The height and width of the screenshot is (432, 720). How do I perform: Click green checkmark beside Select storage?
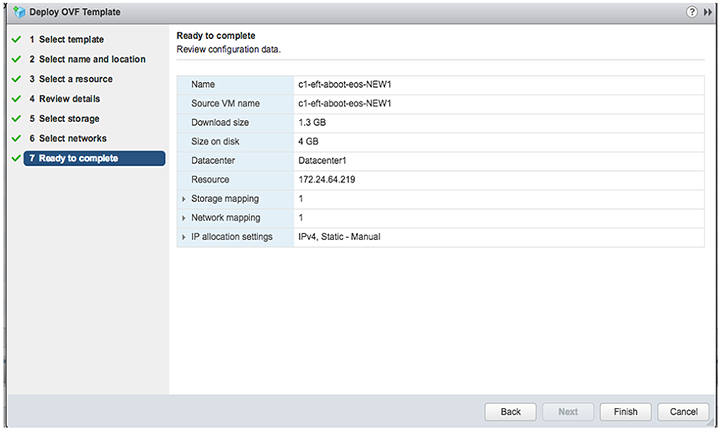coord(17,118)
